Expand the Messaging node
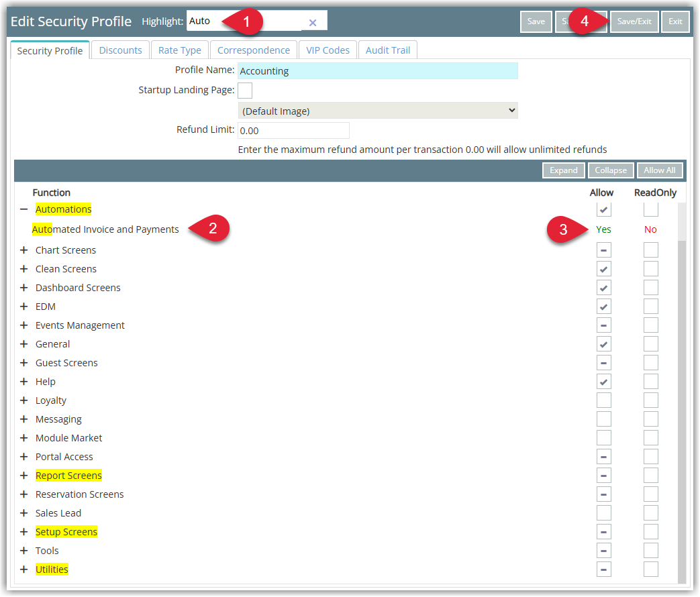 (24, 419)
